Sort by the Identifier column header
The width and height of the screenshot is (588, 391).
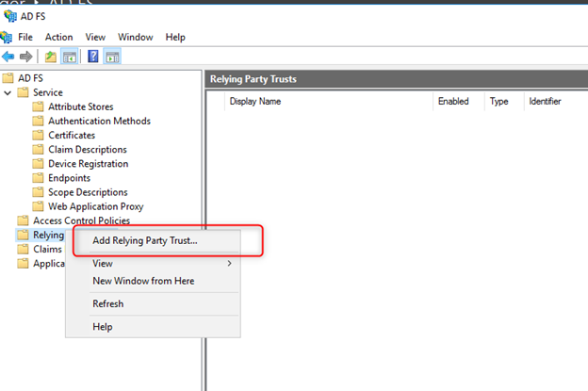pyautogui.click(x=556, y=101)
